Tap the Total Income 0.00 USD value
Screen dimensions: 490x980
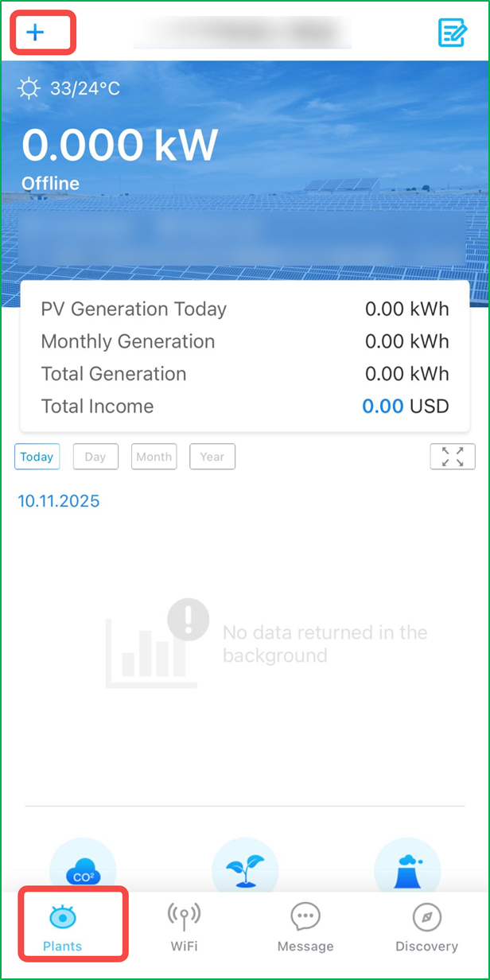(x=405, y=406)
